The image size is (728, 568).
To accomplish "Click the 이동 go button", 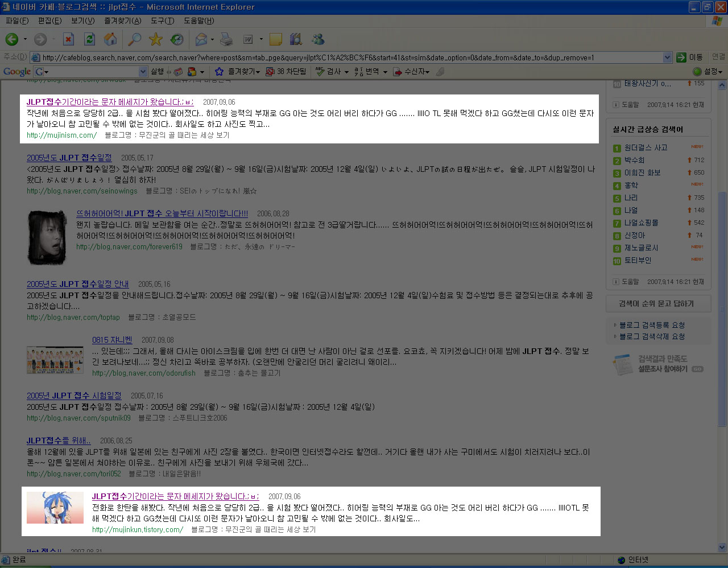I will click(690, 57).
